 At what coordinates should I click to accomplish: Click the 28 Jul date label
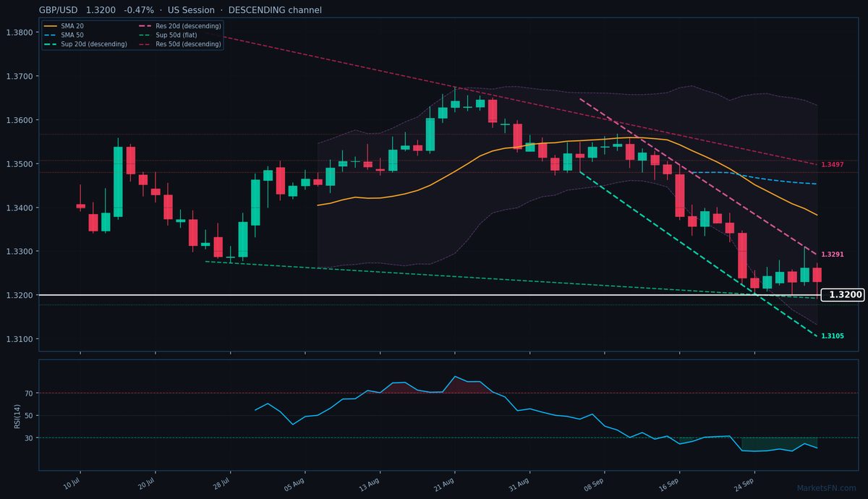tap(221, 483)
